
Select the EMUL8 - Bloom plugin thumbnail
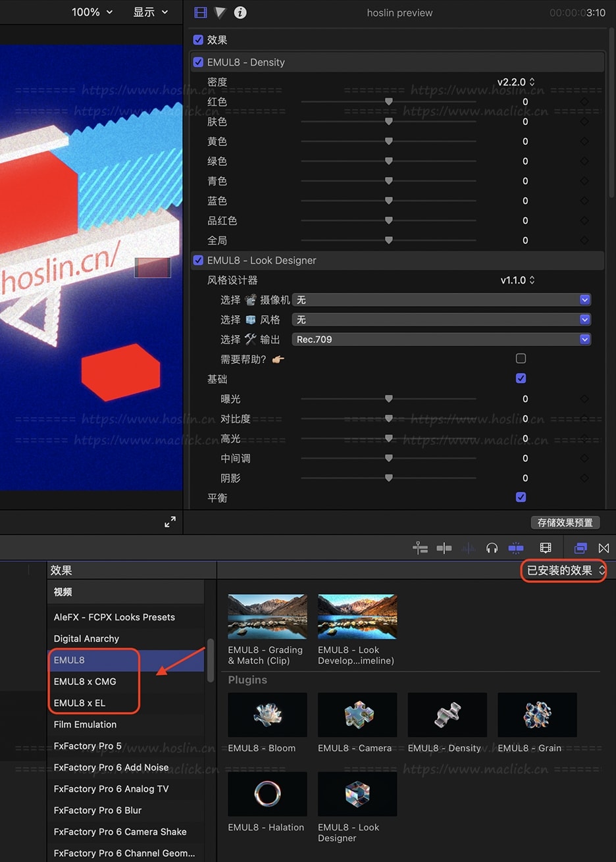tap(267, 715)
